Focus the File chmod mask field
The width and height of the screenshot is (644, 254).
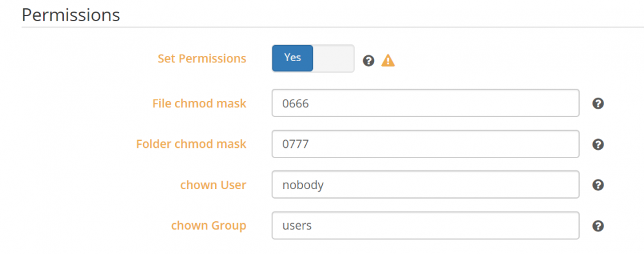click(426, 103)
